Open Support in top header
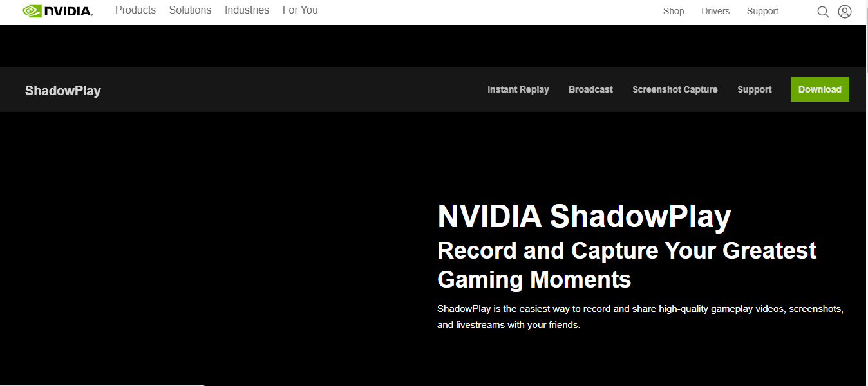 762,11
